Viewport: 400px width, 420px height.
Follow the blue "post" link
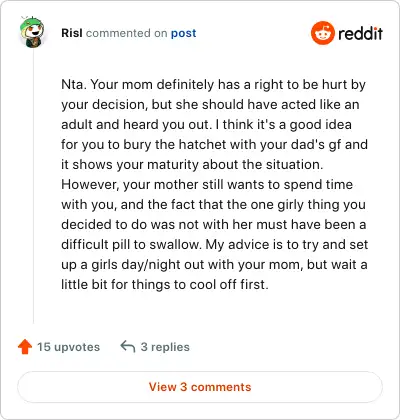click(x=184, y=33)
